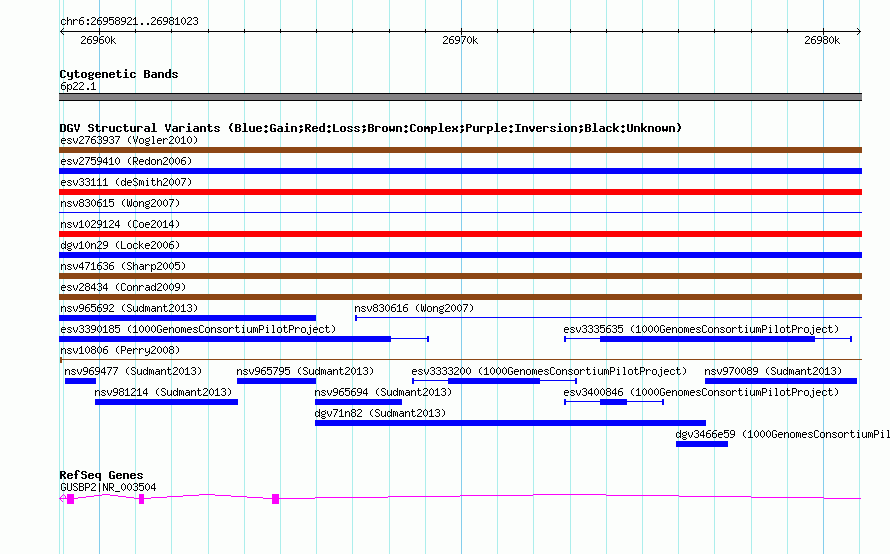
Task: Select the nsv830616 (Wong2007) thin variant line
Action: coord(608,318)
